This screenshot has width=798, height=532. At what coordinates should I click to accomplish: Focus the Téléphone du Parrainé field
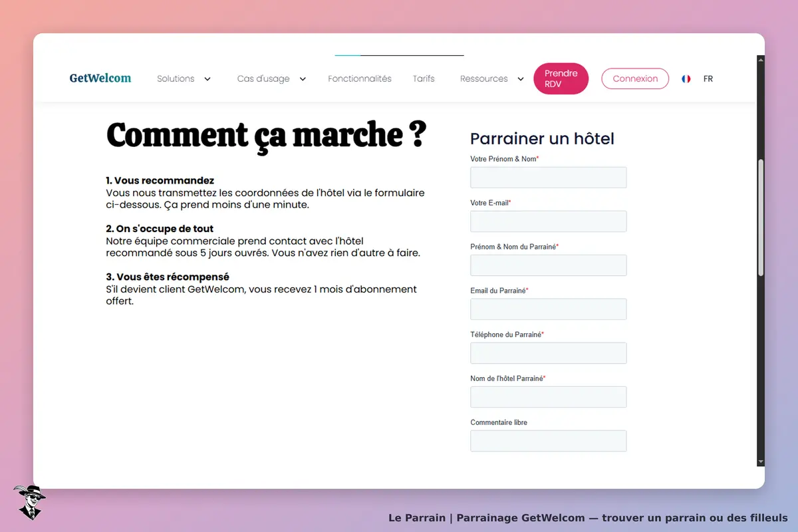click(x=549, y=353)
